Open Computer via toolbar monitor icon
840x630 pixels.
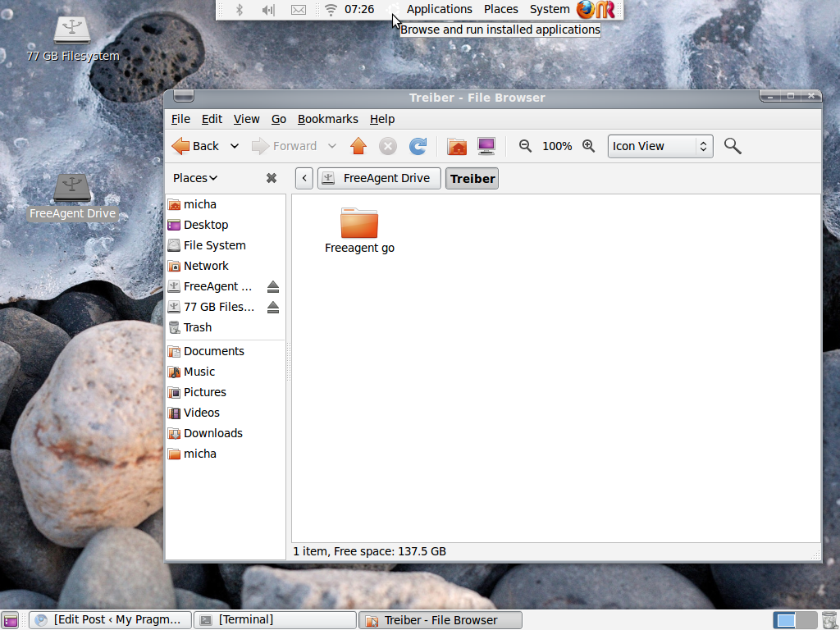tap(486, 146)
